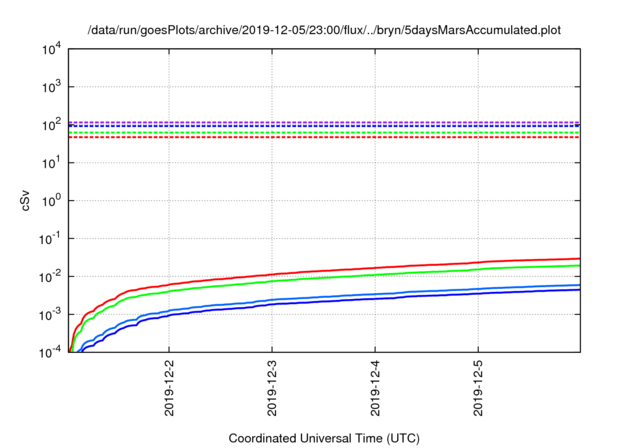Viewport: 640px width, 448px height.
Task: Click the 10^-1 y-axis tick label
Action: (x=49, y=239)
